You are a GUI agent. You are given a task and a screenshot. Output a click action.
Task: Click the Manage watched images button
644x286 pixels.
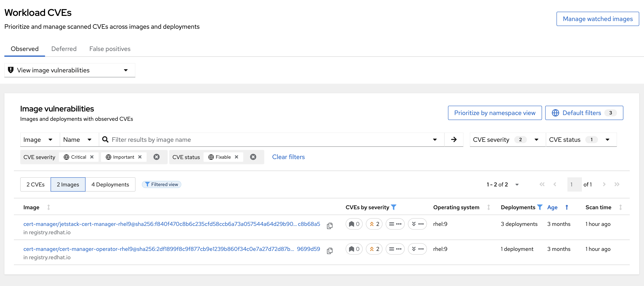click(x=598, y=19)
